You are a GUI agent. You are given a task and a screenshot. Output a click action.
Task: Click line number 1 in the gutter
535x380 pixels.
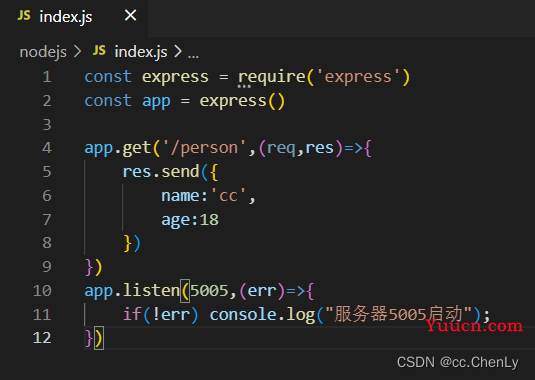(x=47, y=77)
